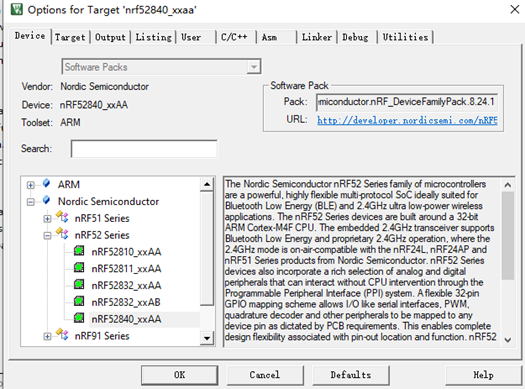Click the ARM vendor diamond icon

coord(47,183)
